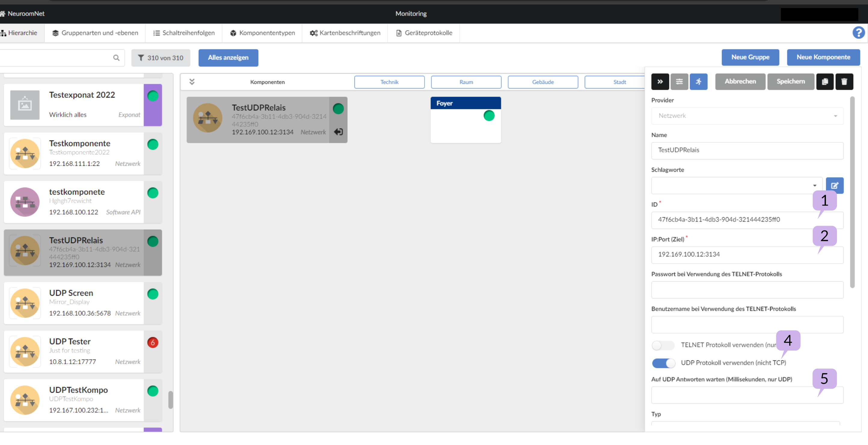Screen dimensions: 868x445
Task: Click the TELNET Benutzername input field
Action: pos(747,324)
